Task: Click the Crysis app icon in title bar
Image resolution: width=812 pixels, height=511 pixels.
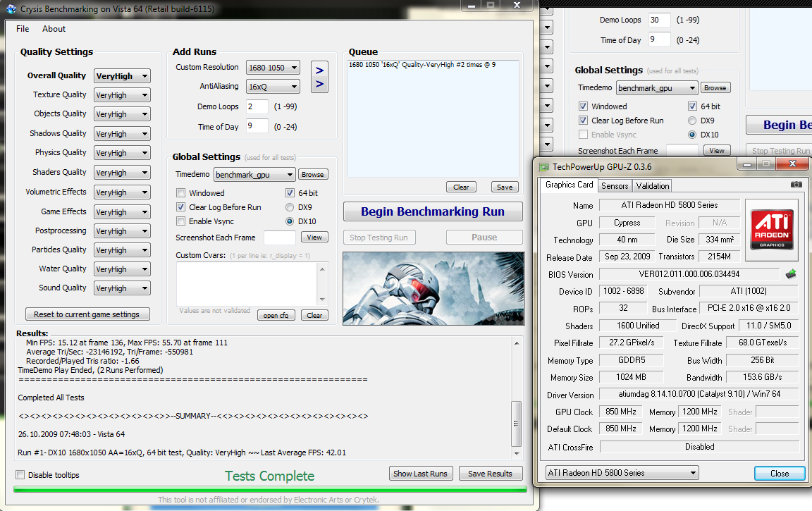Action: pyautogui.click(x=11, y=8)
